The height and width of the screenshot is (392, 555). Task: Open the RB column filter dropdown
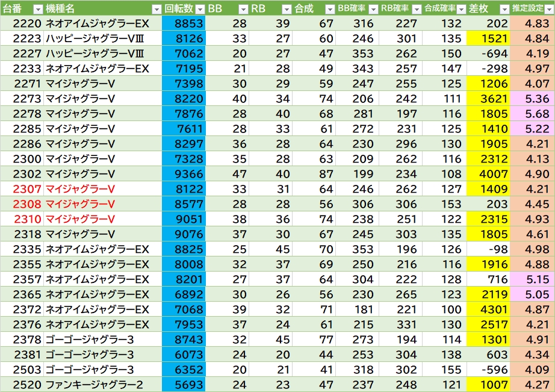tap(287, 9)
